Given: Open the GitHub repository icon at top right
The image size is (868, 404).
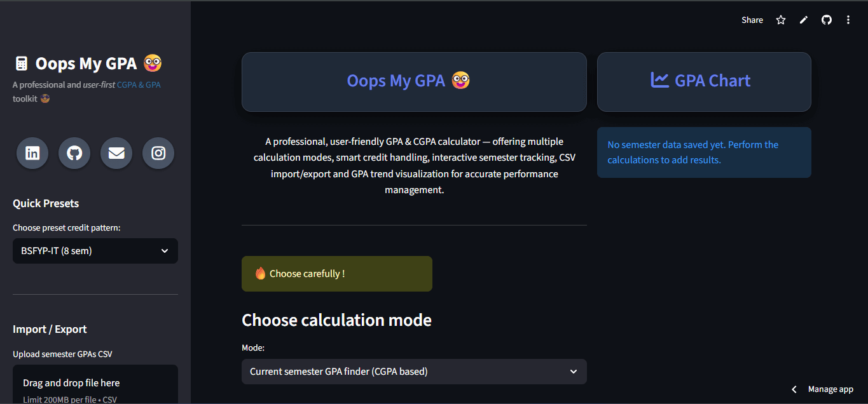Looking at the screenshot, I should tap(826, 20).
